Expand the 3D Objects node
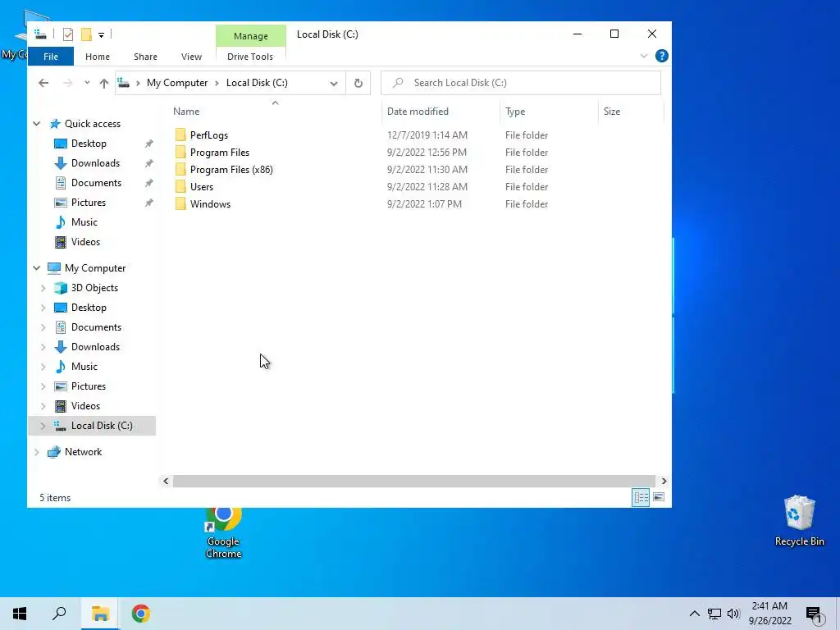This screenshot has width=840, height=630. click(x=43, y=288)
